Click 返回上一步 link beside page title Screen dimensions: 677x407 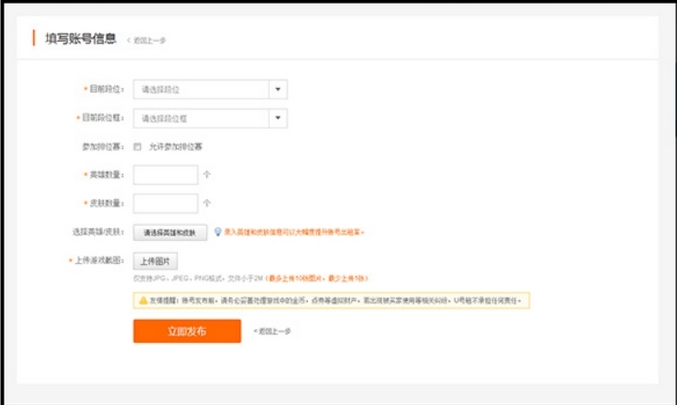147,40
